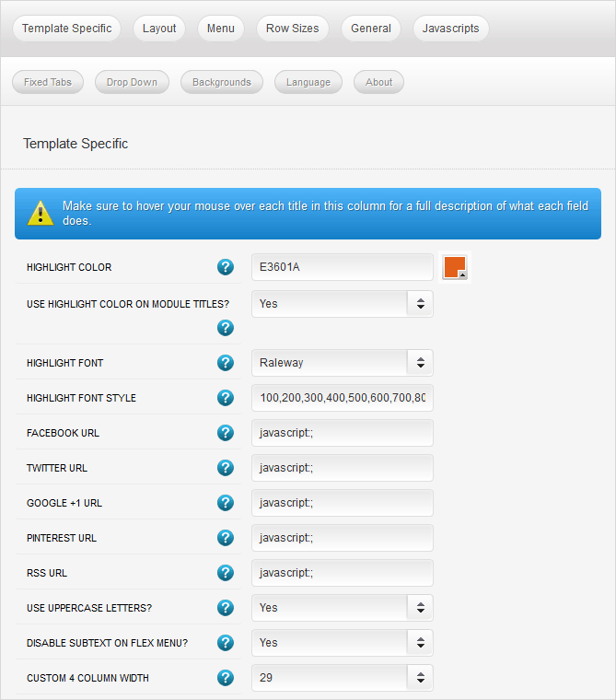Click help icon beside RSS URL
The width and height of the screenshot is (616, 700).
point(226,573)
